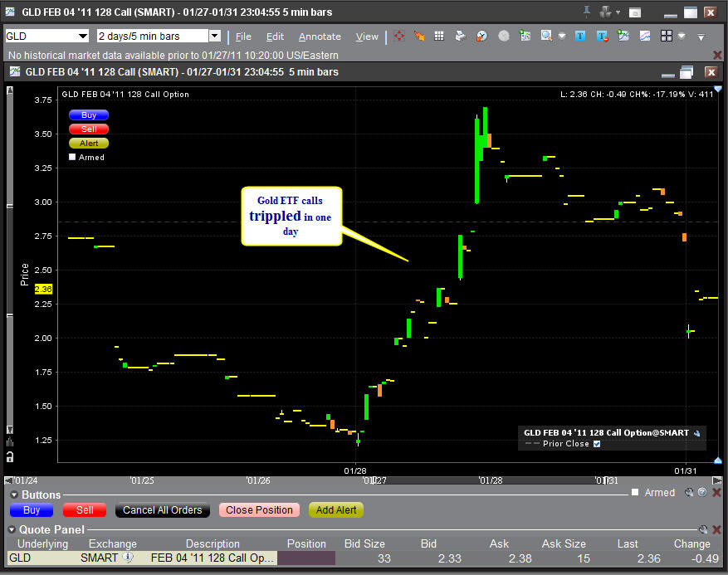The width and height of the screenshot is (728, 575).
Task: Click the exchange info icon next to SMART
Action: pos(128,558)
